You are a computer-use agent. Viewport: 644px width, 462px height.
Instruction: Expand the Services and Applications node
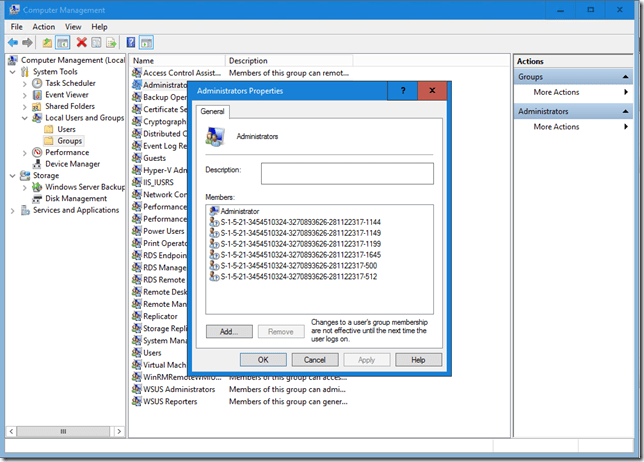(13, 210)
